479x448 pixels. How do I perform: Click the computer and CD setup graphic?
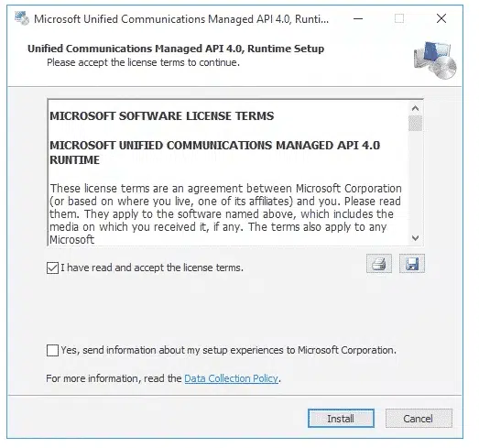(x=435, y=60)
